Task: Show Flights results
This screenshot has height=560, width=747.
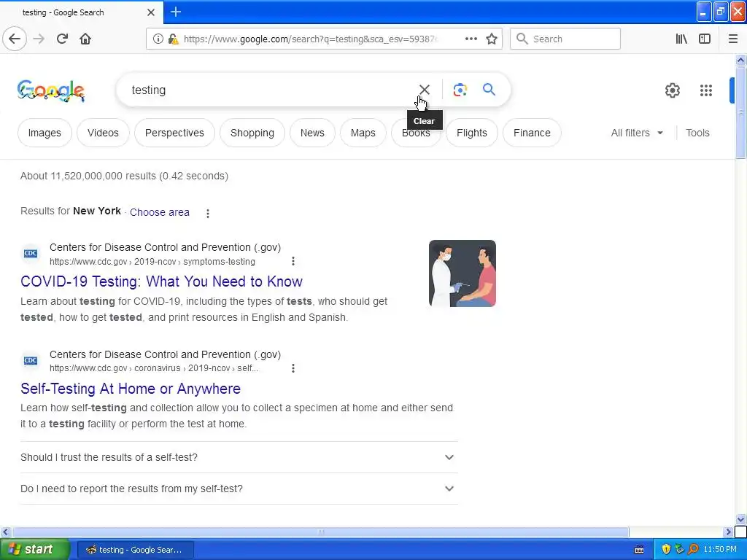Action: (x=472, y=133)
